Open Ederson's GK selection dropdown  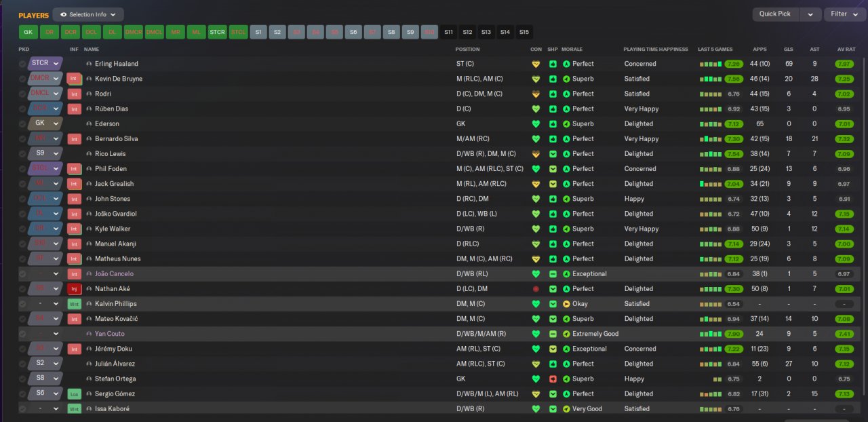[x=45, y=123]
